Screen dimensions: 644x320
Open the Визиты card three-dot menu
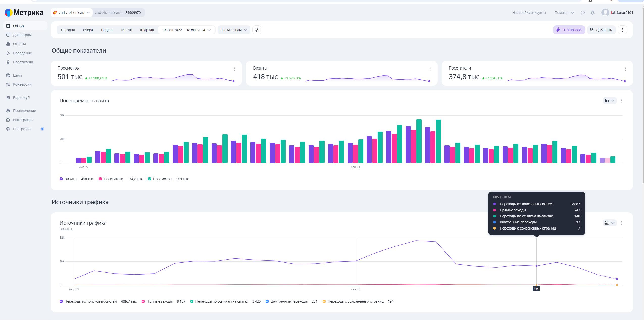(x=430, y=69)
